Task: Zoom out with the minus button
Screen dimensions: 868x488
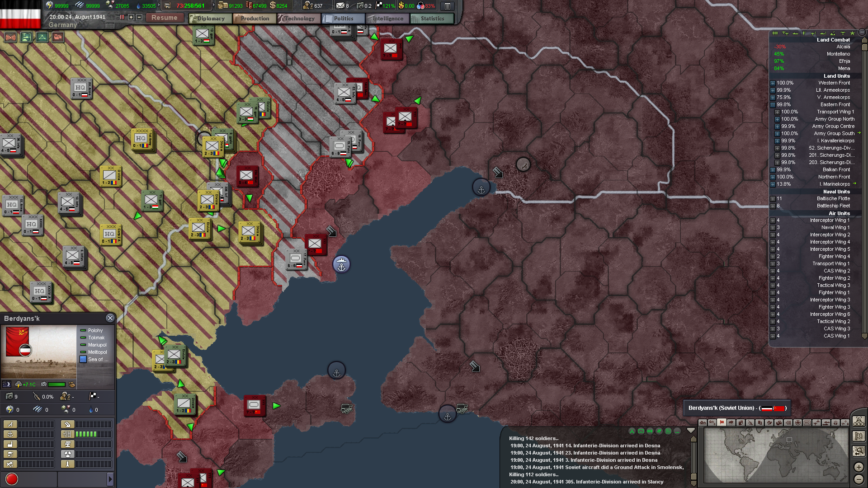Action: 859,479
